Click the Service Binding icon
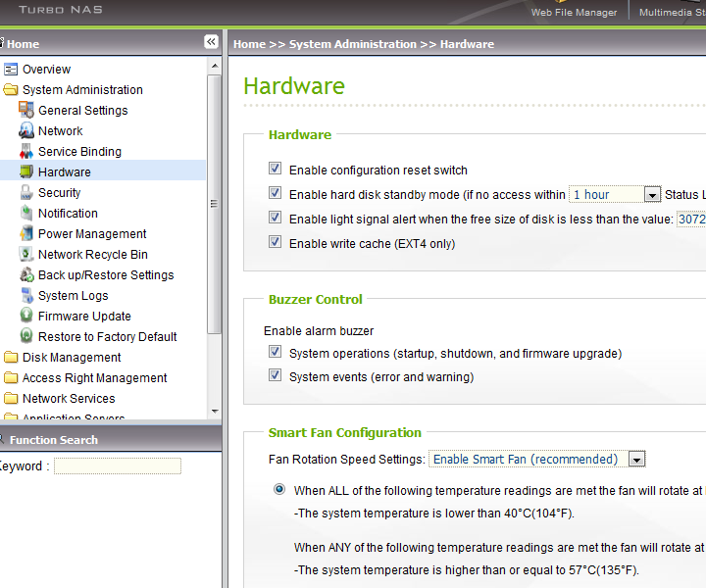 point(26,152)
